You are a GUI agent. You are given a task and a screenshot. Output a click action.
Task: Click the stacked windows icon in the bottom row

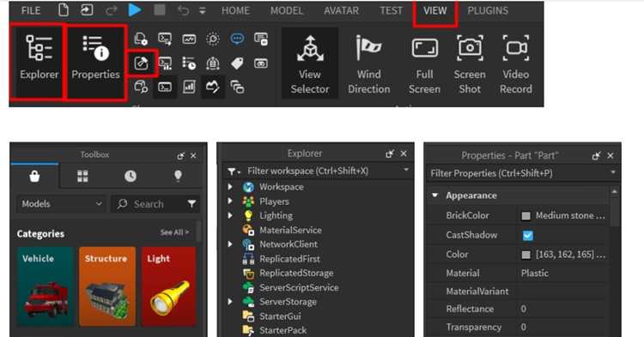237,87
